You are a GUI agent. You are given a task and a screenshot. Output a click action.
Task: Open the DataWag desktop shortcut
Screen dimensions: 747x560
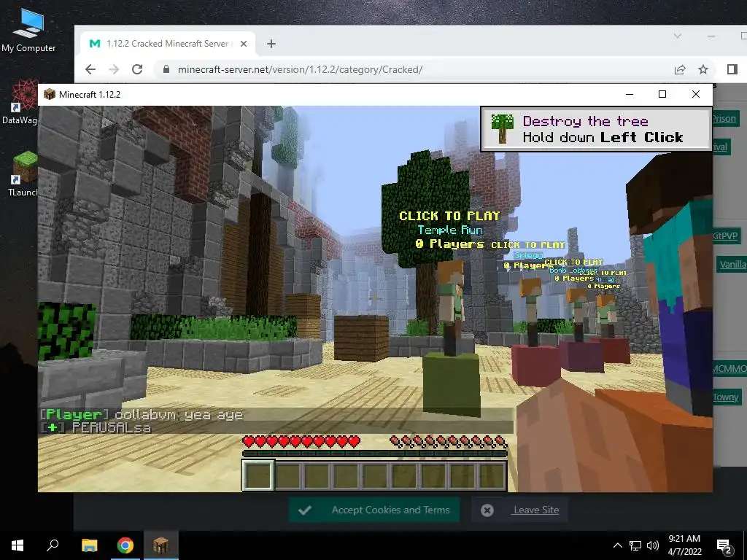[x=19, y=102]
